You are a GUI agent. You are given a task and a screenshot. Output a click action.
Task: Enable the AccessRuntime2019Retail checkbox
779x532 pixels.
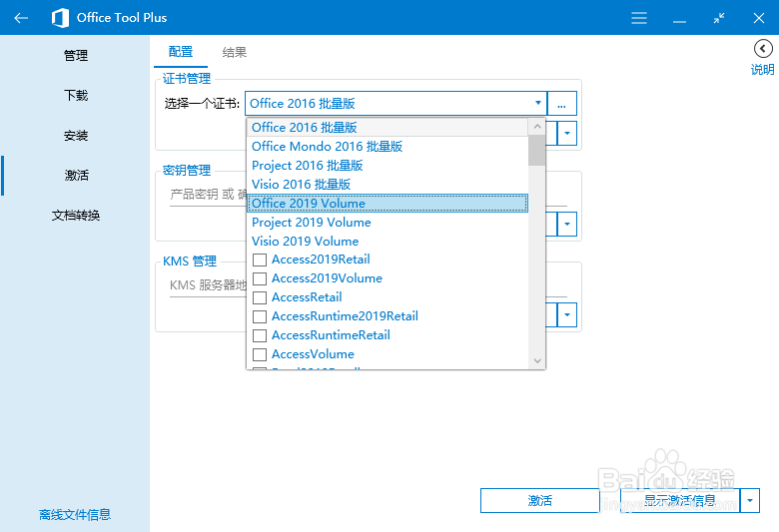(x=260, y=316)
